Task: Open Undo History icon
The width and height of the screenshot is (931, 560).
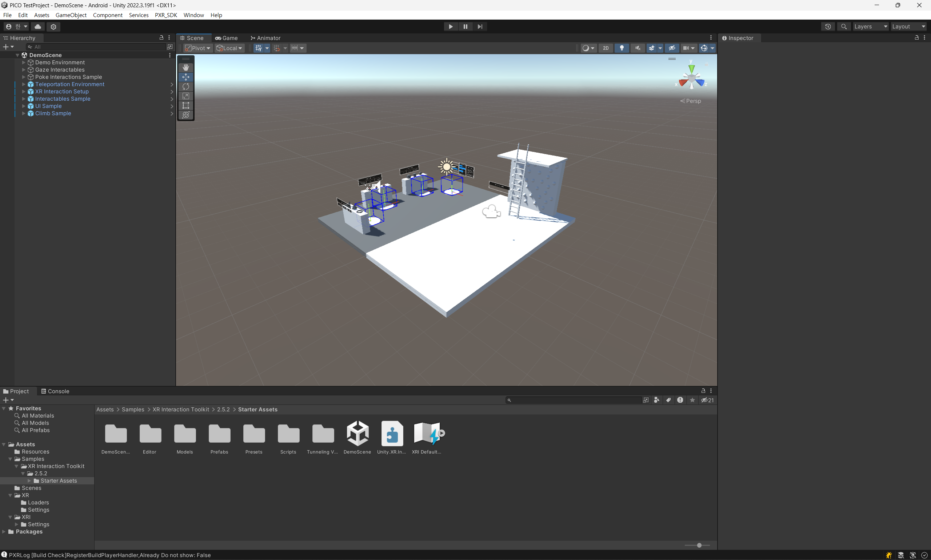Action: (828, 27)
